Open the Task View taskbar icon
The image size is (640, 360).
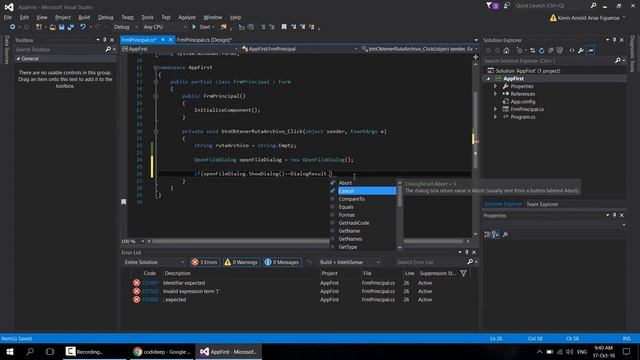point(50,351)
